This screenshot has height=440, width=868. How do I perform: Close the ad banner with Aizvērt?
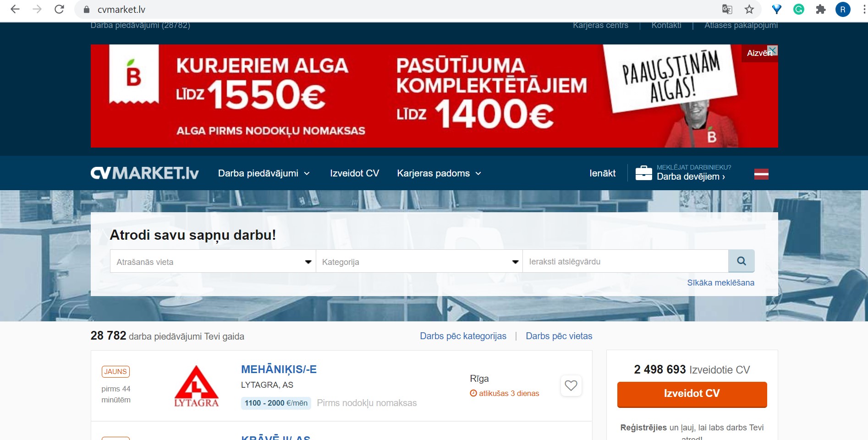(759, 53)
